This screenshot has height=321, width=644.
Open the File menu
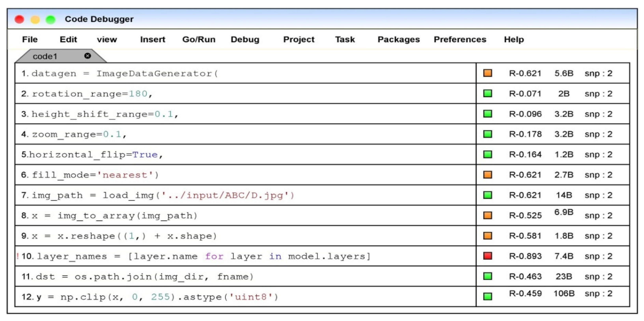click(x=30, y=39)
